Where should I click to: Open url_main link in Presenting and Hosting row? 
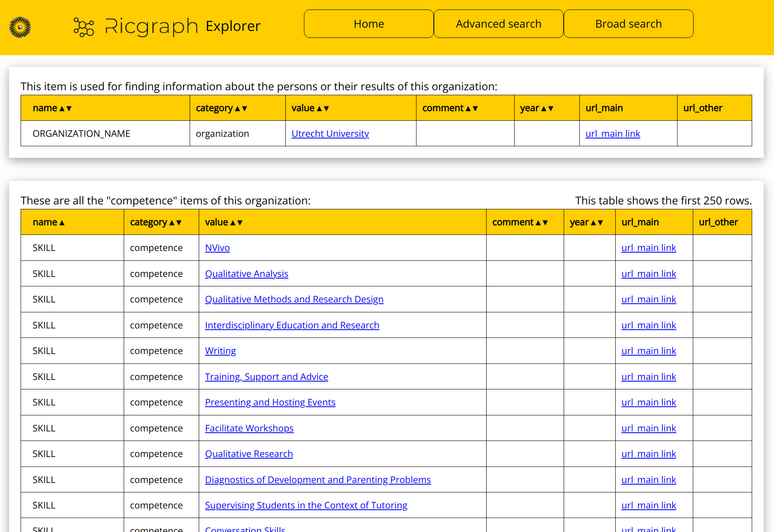pos(649,402)
